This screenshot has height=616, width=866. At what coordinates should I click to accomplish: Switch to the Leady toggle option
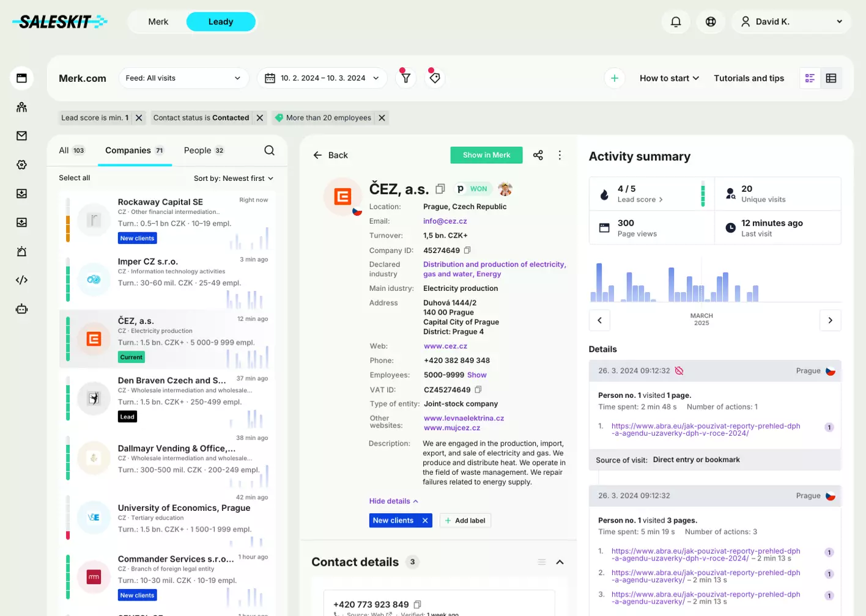[x=221, y=21]
